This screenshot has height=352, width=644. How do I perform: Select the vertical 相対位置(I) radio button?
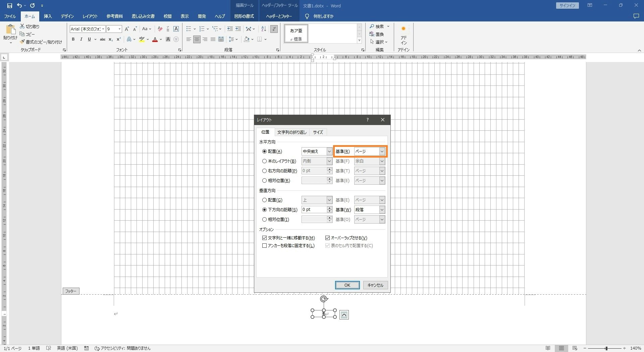tap(264, 220)
